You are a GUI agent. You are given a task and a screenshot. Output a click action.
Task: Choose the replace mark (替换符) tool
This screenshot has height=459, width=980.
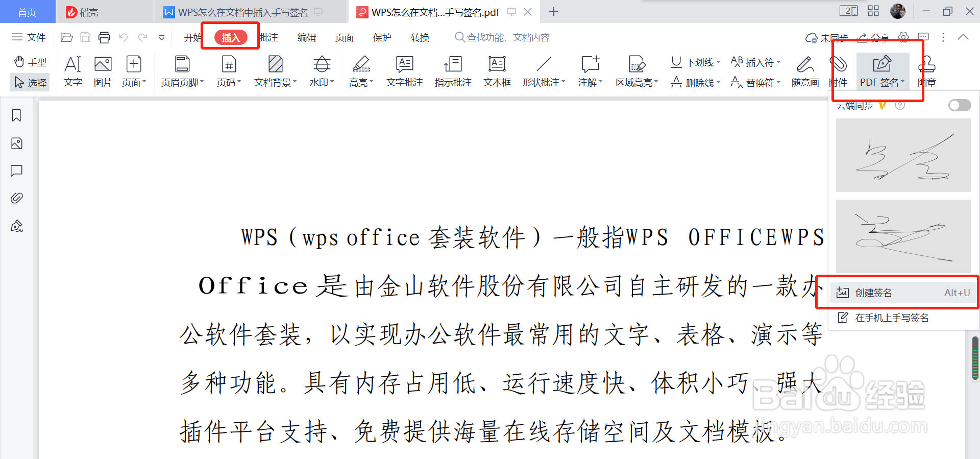755,82
